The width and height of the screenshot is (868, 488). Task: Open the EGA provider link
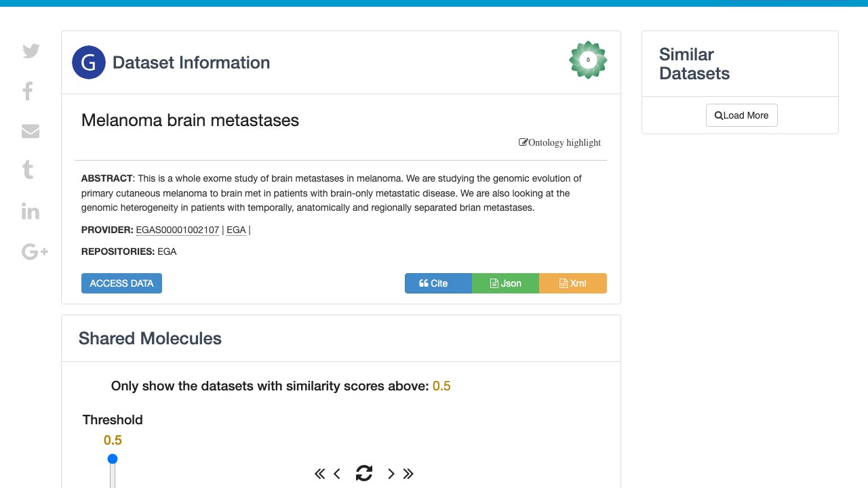coord(236,230)
